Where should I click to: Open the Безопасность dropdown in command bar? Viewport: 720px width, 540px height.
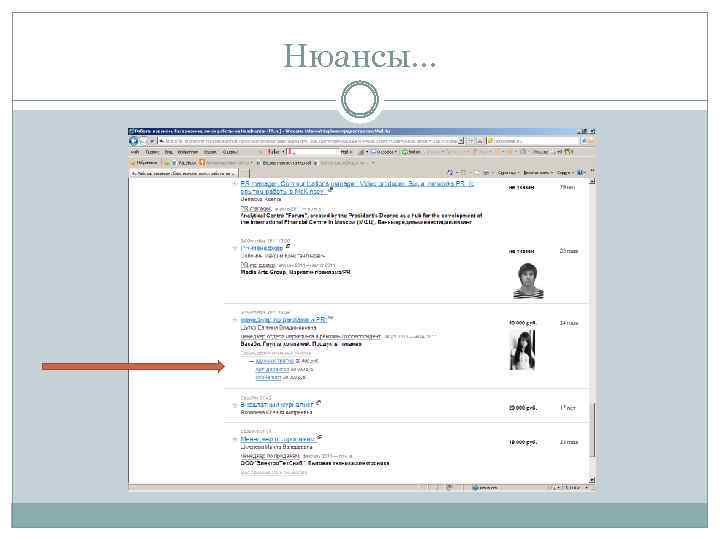pyautogui.click(x=538, y=173)
